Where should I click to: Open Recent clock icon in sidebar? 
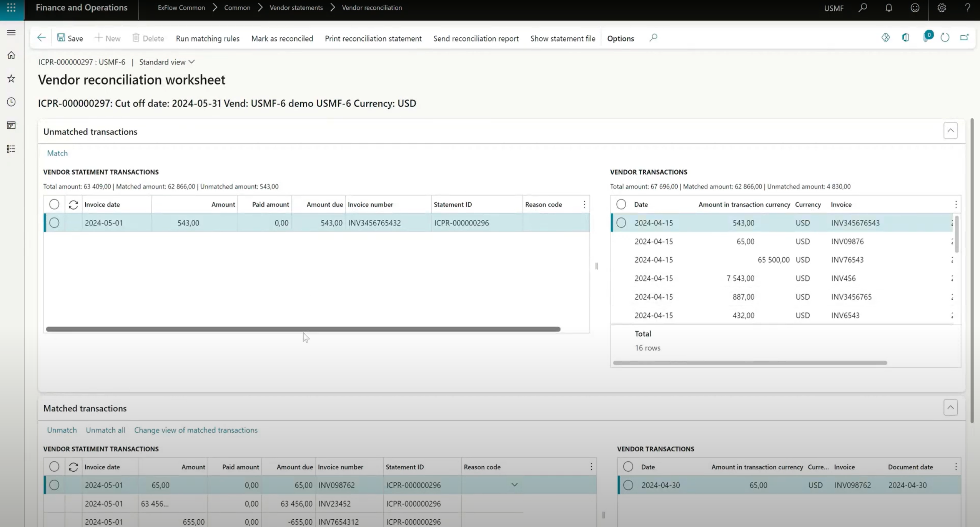click(x=11, y=102)
